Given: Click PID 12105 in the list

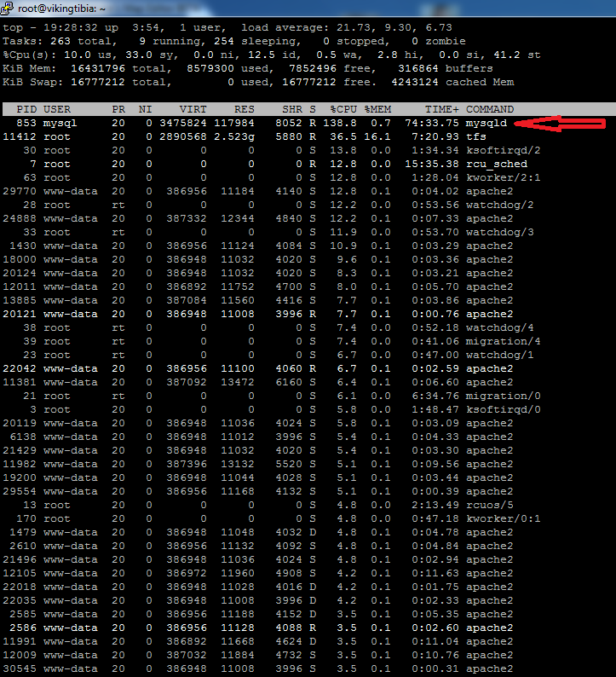Looking at the screenshot, I should click(20, 573).
